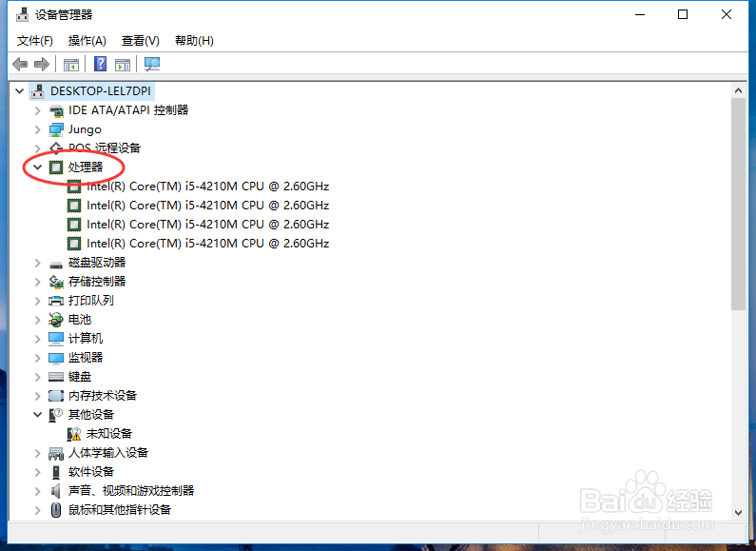Click the 未知设备 warning icon
The image size is (756, 551).
(74, 434)
